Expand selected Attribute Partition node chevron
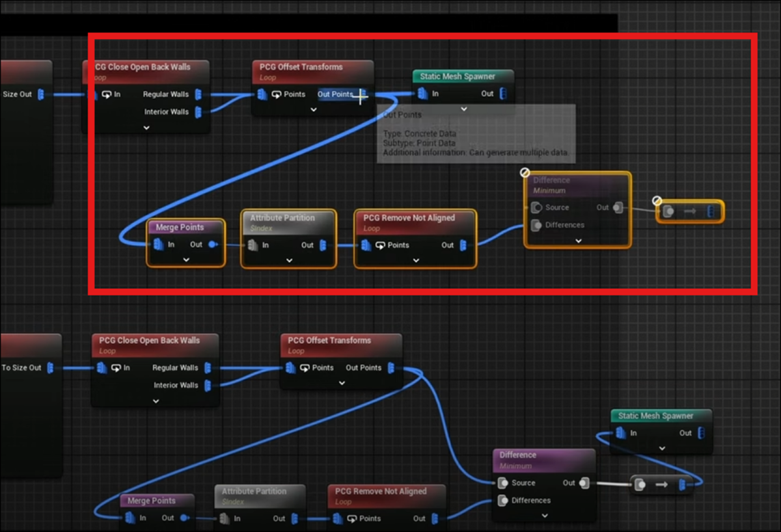Viewport: 781px width, 532px height. 289,261
